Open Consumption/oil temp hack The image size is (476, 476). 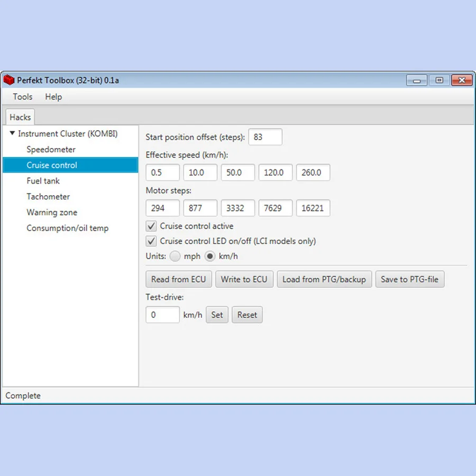(67, 228)
